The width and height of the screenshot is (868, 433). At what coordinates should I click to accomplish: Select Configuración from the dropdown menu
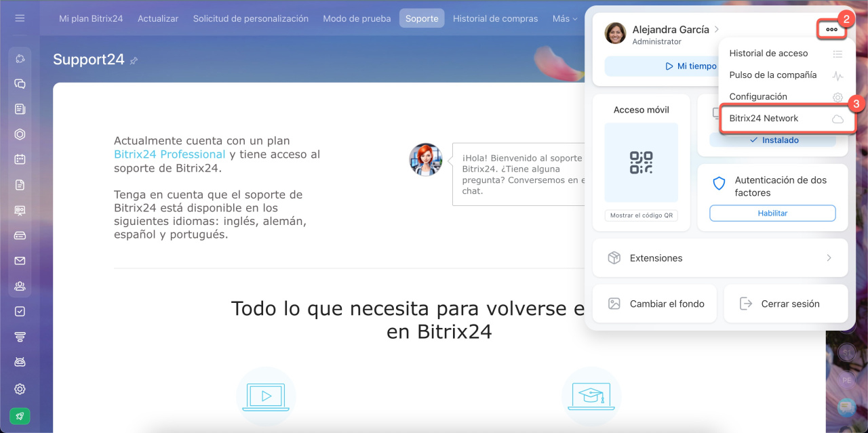click(787, 97)
